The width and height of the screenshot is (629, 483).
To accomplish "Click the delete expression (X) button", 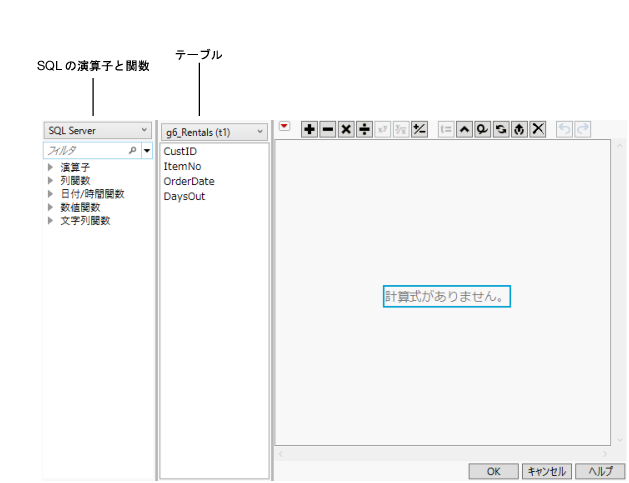I will click(x=538, y=130).
